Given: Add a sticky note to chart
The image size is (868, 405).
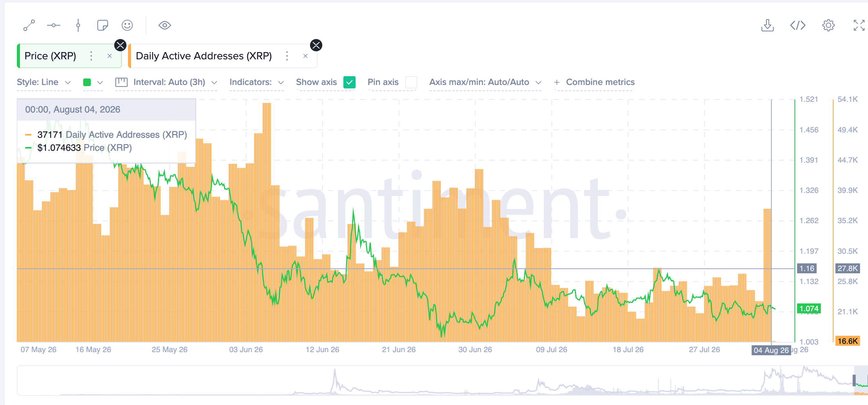Looking at the screenshot, I should click(103, 26).
